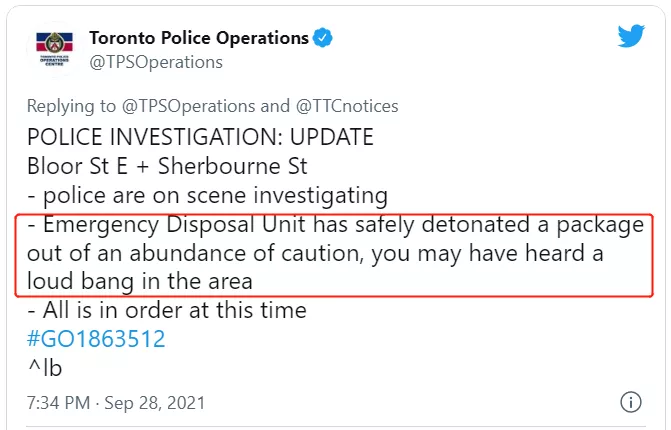The image size is (671, 430).
Task: Open the tweet info icon
Action: (x=630, y=402)
